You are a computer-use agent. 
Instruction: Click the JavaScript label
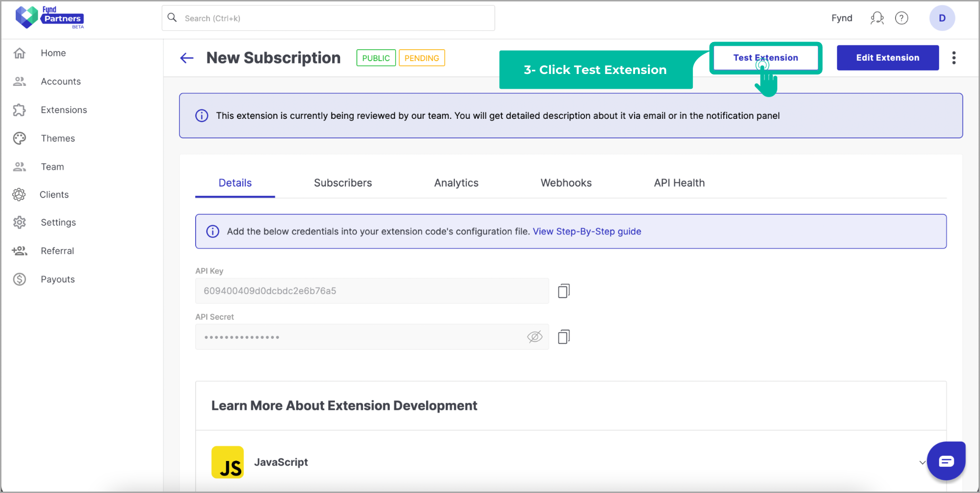coord(281,462)
